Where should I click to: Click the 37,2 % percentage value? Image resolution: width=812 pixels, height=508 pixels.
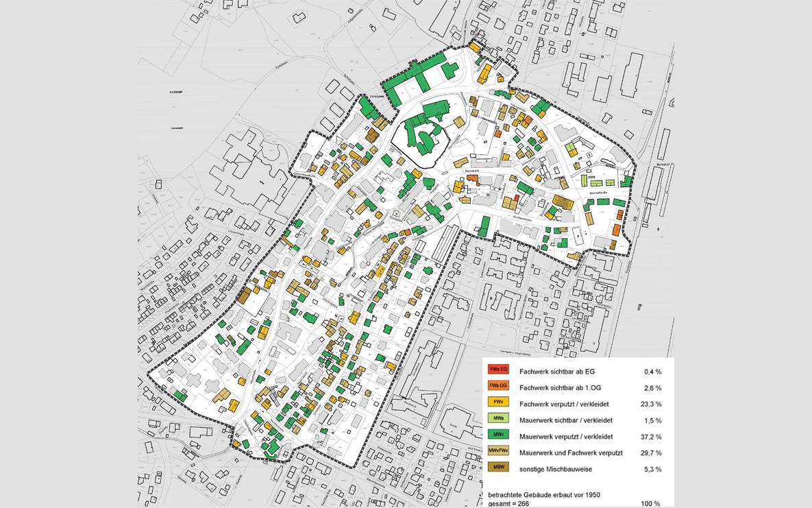tap(652, 437)
